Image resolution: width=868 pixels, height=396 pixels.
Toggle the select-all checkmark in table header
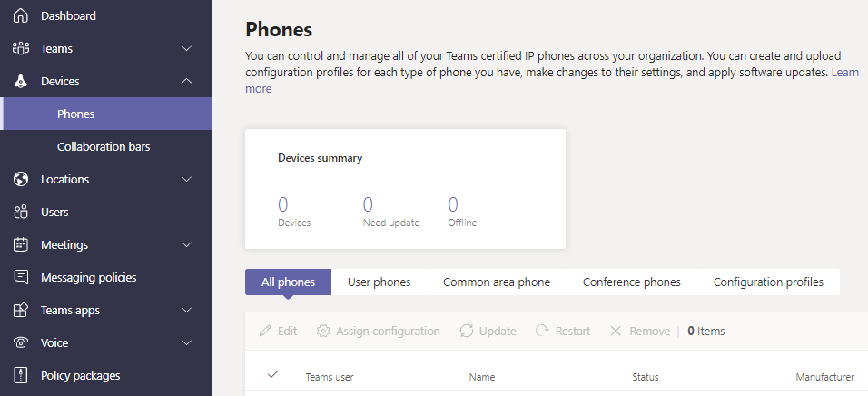pyautogui.click(x=273, y=375)
